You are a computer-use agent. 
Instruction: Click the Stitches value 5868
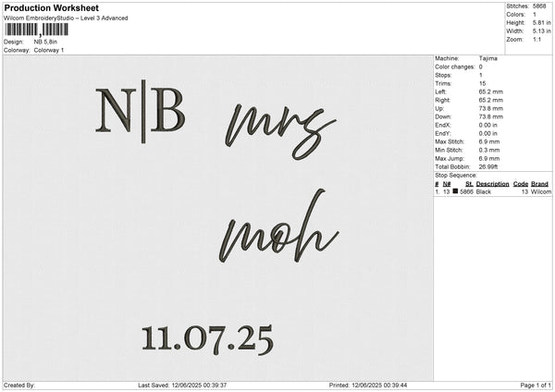click(539, 6)
